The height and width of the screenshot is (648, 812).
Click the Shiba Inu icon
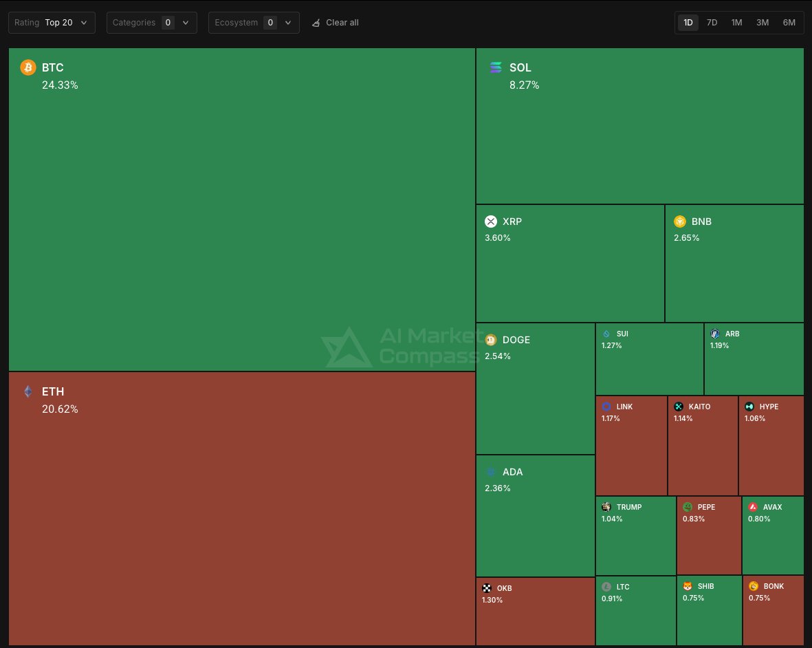point(688,586)
